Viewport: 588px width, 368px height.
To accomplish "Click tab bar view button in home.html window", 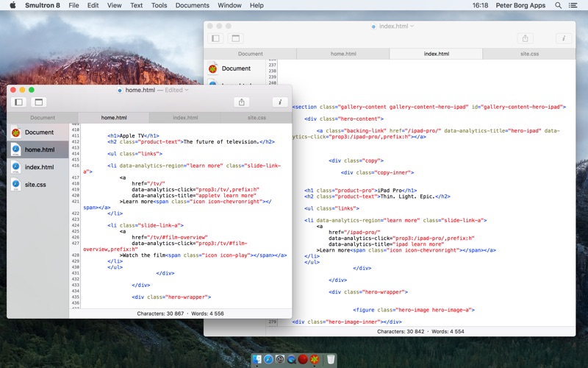I will pyautogui.click(x=39, y=102).
